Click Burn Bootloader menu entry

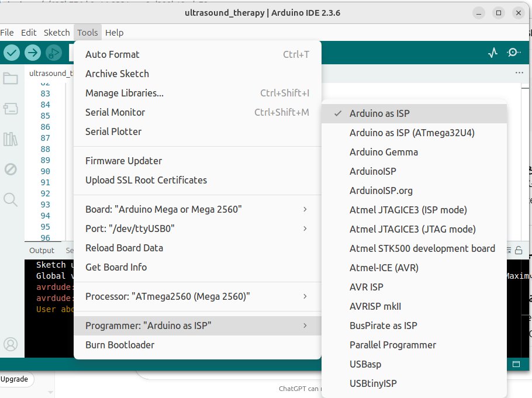120,345
